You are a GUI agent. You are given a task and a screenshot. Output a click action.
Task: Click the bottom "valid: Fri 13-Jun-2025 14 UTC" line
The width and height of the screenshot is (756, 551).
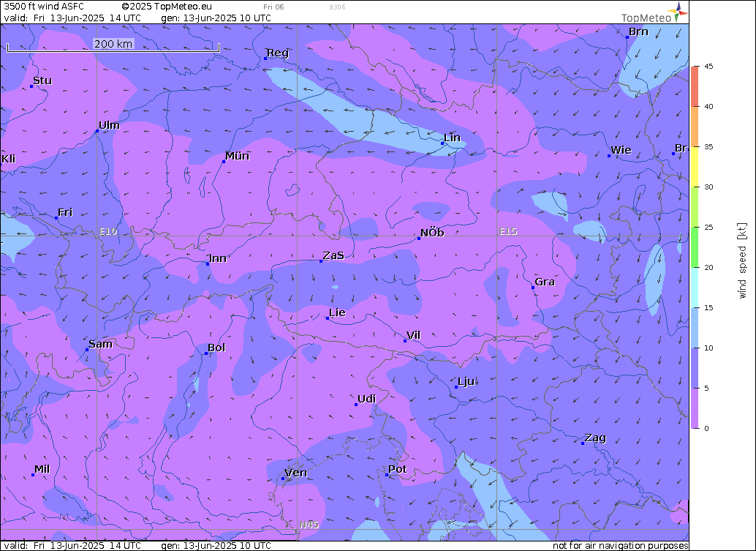click(72, 546)
